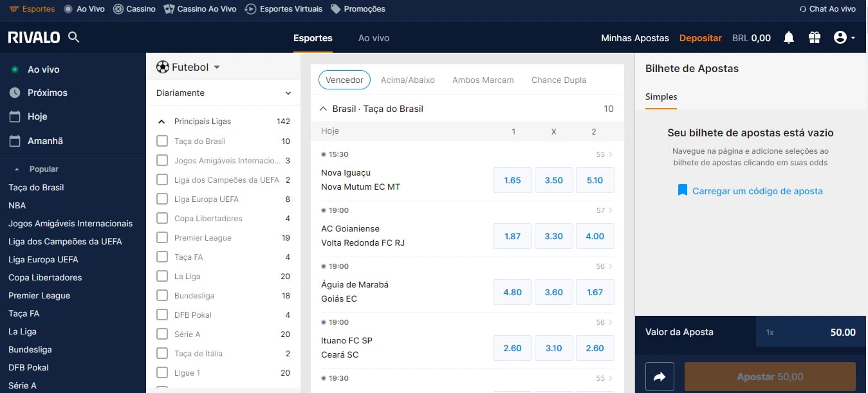Click the search magnifier icon beside RIVALO
This screenshot has height=393, width=868.
pos(74,37)
